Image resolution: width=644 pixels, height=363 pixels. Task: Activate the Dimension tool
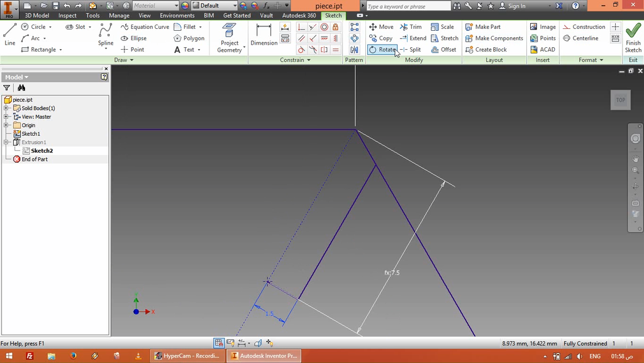(264, 35)
